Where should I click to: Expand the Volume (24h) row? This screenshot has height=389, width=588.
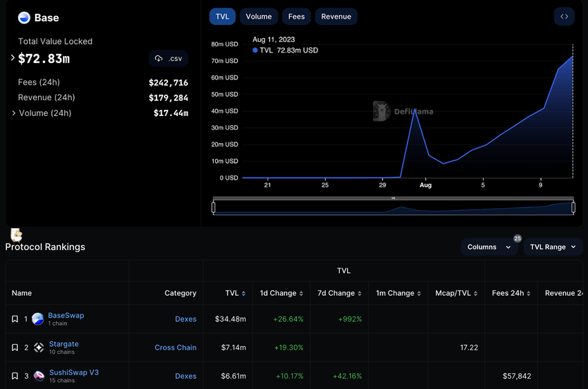pos(14,113)
